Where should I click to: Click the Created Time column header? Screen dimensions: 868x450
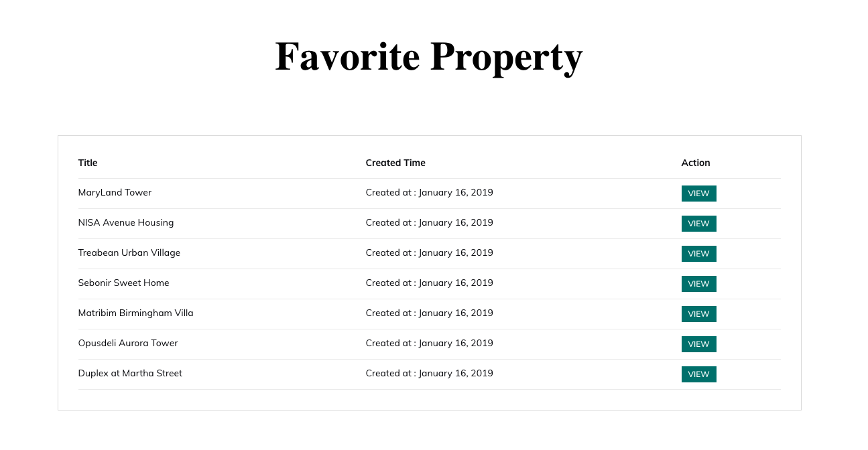pyautogui.click(x=395, y=163)
